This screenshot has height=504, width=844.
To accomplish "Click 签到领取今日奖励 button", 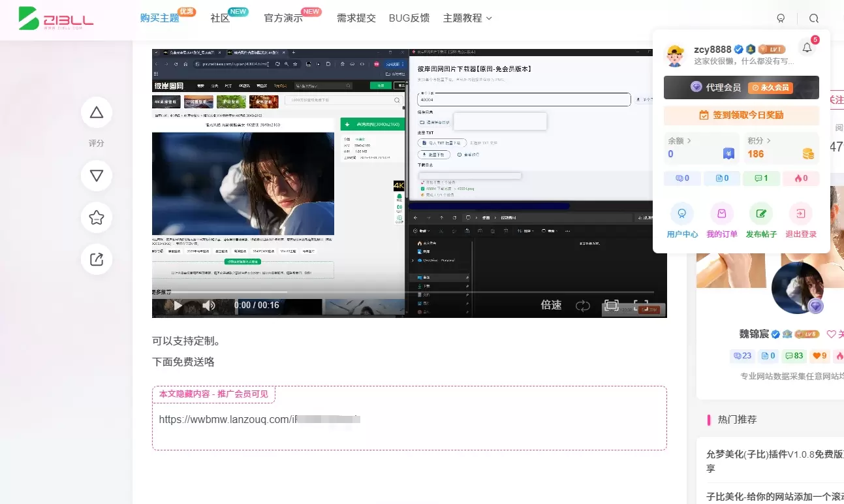I will pos(742,115).
